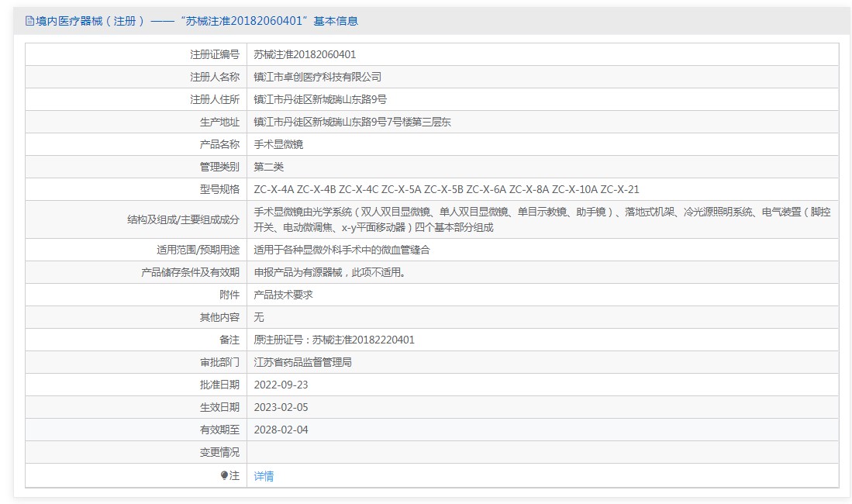Click storage text 申报产品为有源器械，此项不适用。
852x504 pixels.
click(x=330, y=272)
